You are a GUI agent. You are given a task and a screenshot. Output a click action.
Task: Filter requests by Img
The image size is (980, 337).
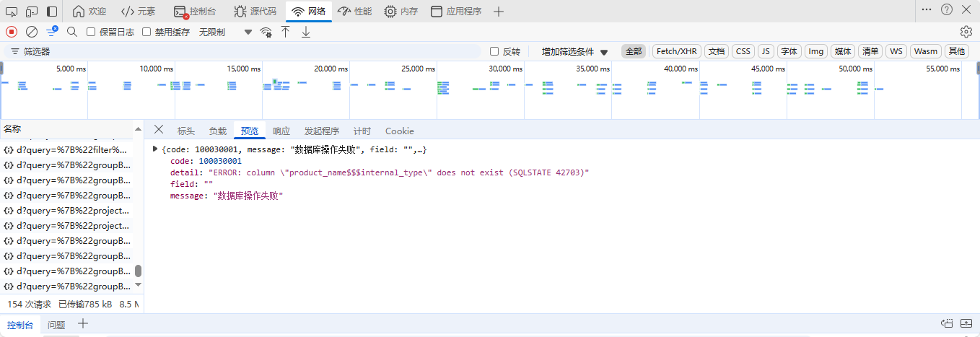click(816, 51)
